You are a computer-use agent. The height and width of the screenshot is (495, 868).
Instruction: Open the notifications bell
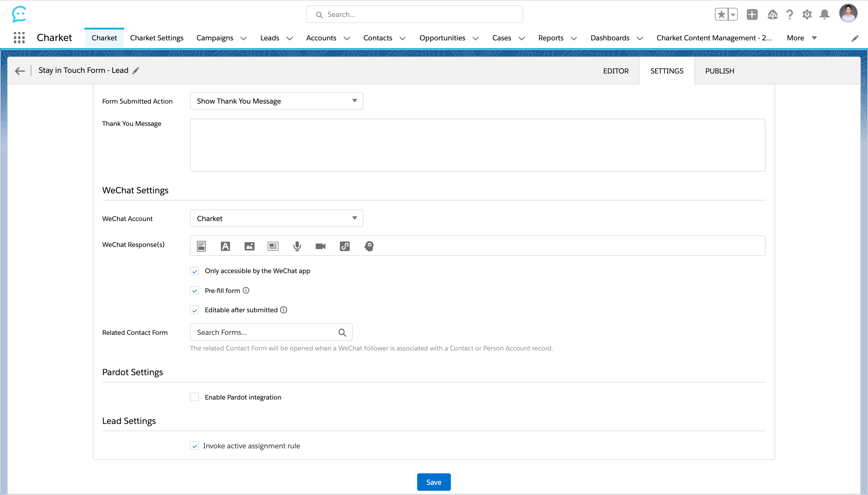tap(824, 15)
